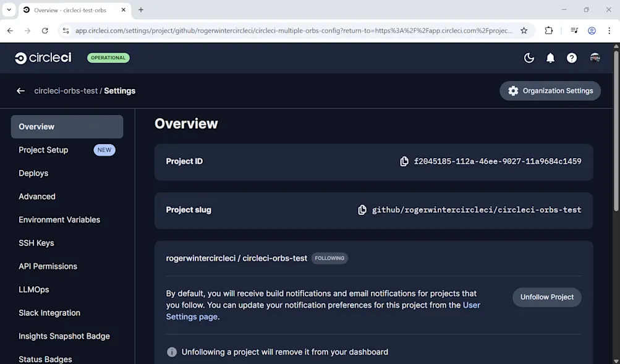Open notifications via the bell icon
This screenshot has height=364, width=620.
550,57
